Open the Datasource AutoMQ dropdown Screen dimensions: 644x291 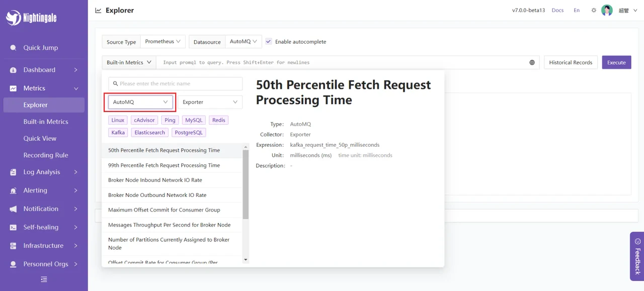click(243, 42)
